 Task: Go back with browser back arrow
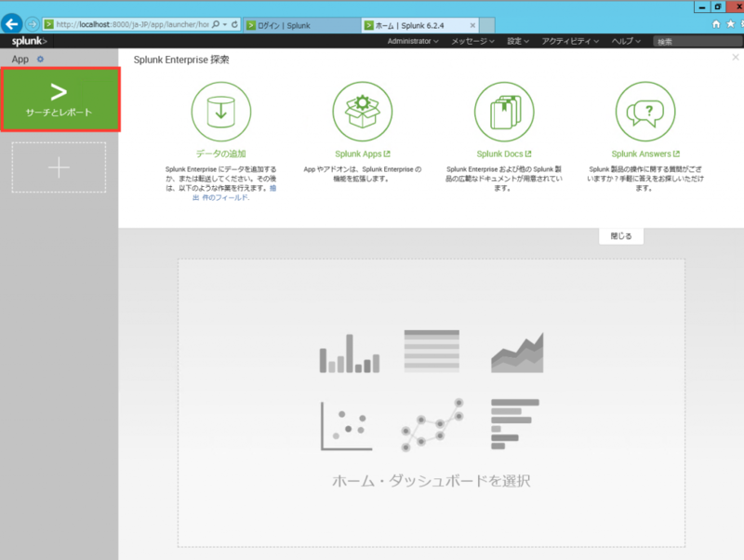click(12, 24)
